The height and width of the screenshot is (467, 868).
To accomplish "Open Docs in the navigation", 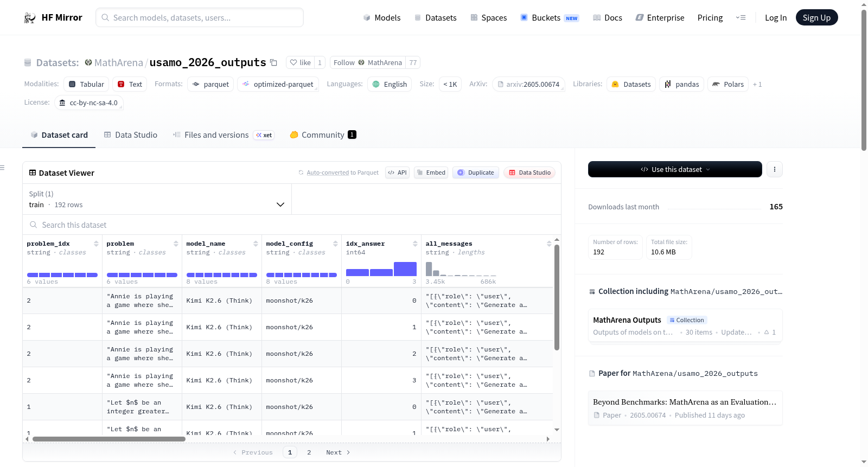I will click(x=608, y=18).
